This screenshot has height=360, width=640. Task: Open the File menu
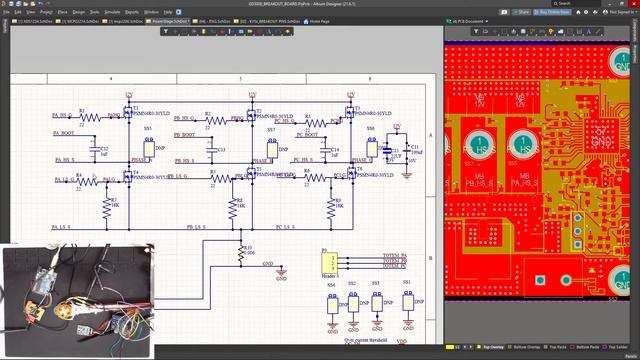pyautogui.click(x=6, y=12)
